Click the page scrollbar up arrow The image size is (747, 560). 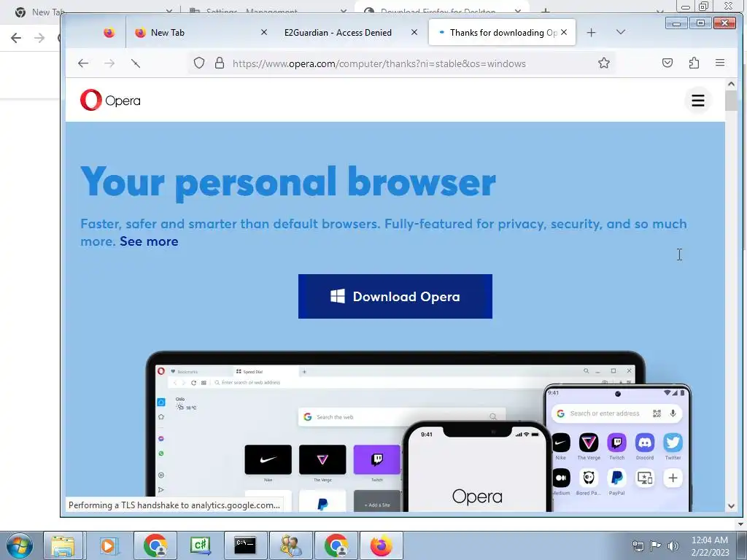tap(731, 84)
